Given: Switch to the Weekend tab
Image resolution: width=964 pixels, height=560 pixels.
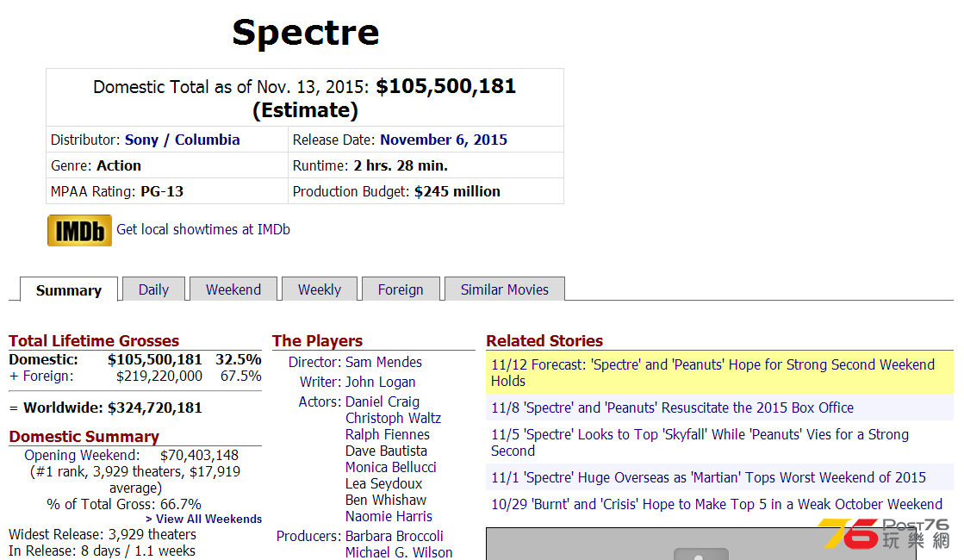Looking at the screenshot, I should (x=233, y=289).
